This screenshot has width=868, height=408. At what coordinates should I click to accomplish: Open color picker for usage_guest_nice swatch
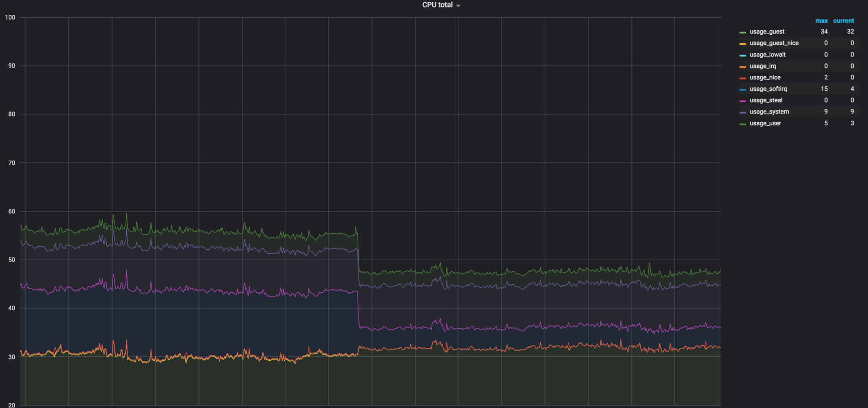743,44
